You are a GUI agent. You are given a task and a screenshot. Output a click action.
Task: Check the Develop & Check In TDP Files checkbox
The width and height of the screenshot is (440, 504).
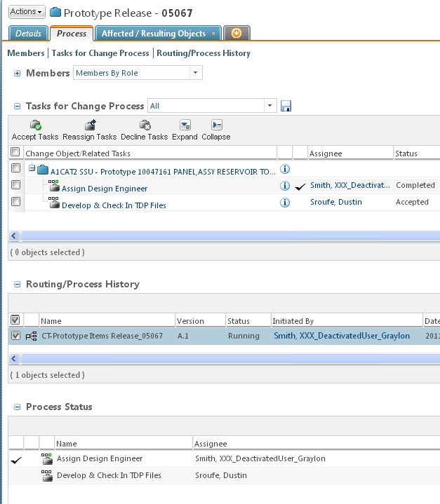[15, 203]
